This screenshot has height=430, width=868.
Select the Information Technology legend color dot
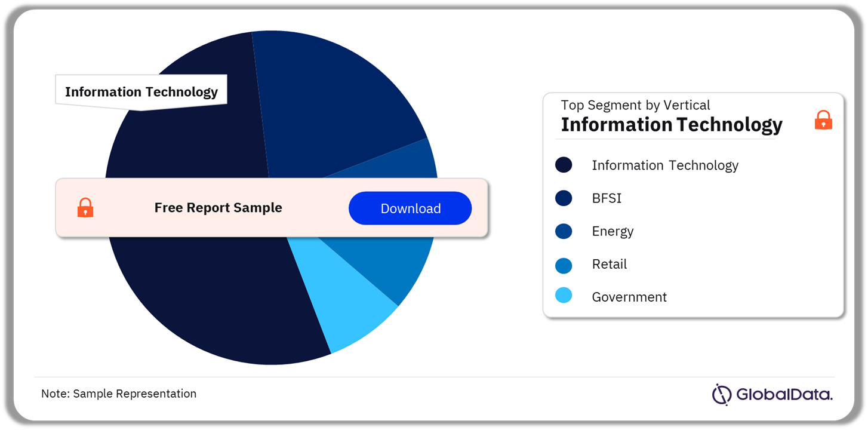tap(564, 165)
